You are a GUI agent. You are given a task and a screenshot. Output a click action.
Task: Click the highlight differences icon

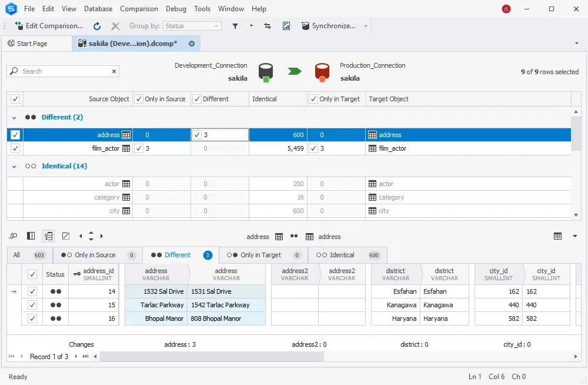pyautogui.click(x=66, y=235)
